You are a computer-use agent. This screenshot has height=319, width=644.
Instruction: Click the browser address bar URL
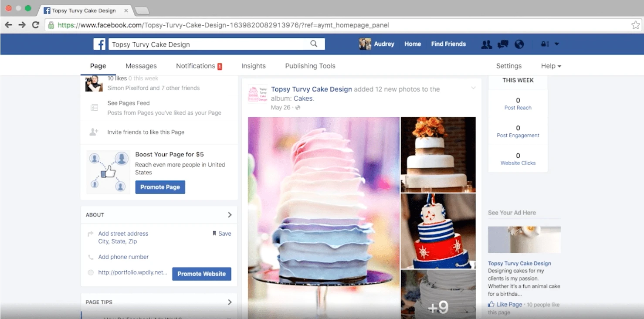(x=223, y=25)
